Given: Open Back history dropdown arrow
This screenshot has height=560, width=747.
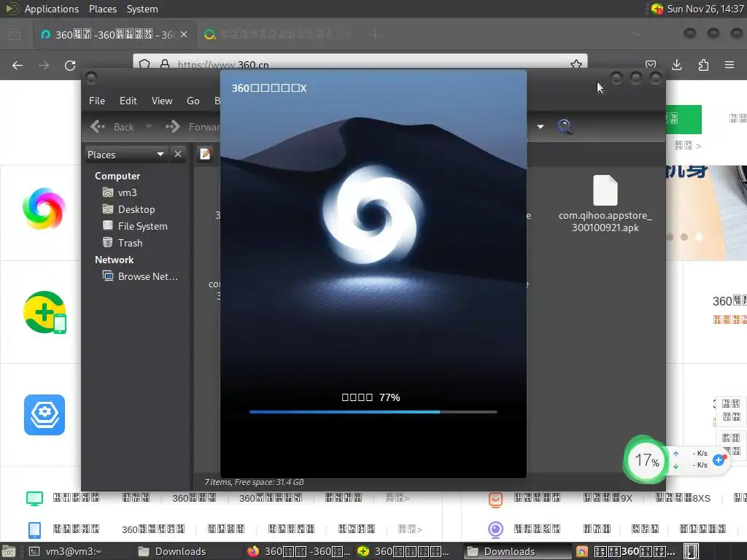Looking at the screenshot, I should [149, 127].
